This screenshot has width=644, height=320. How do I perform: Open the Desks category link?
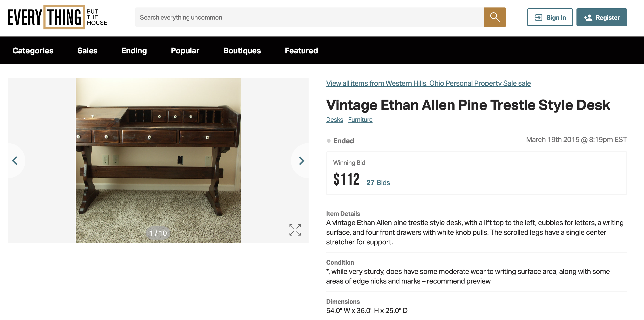335,120
